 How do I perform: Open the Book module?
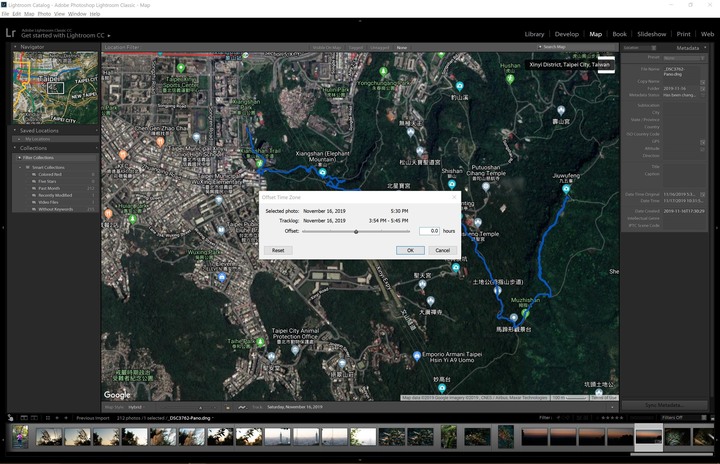coord(619,34)
